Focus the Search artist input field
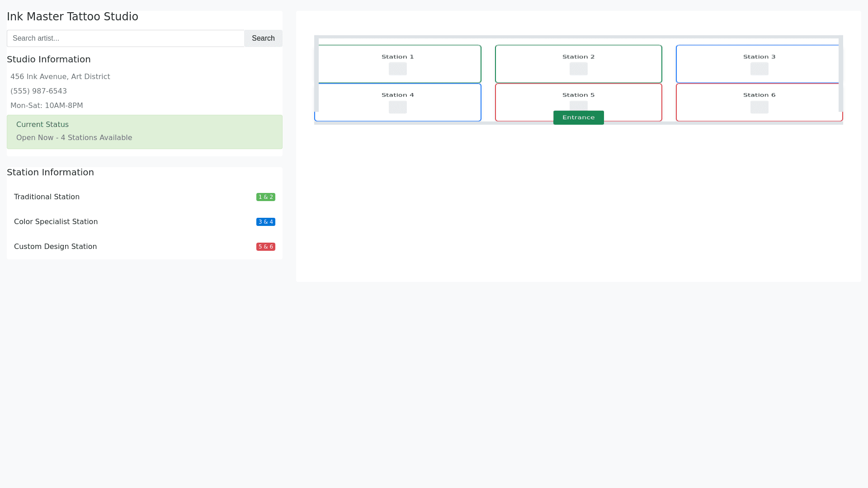This screenshot has width=868, height=488. [126, 38]
